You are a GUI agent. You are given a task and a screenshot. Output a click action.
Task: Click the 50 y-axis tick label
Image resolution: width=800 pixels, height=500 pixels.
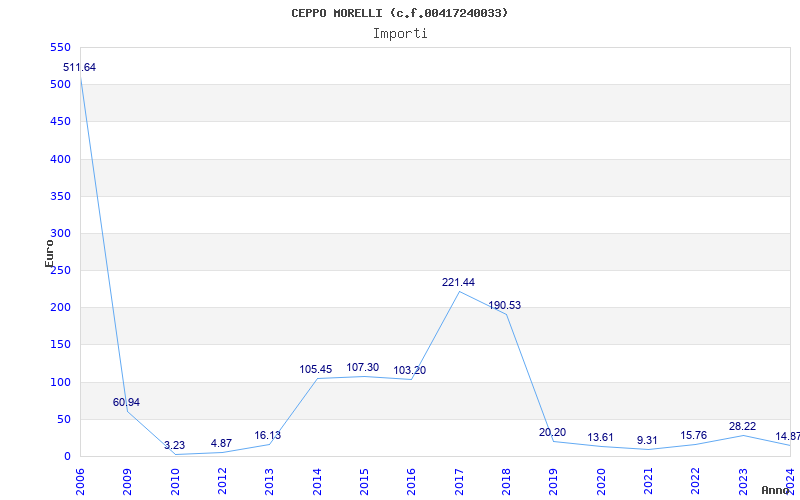(x=63, y=419)
